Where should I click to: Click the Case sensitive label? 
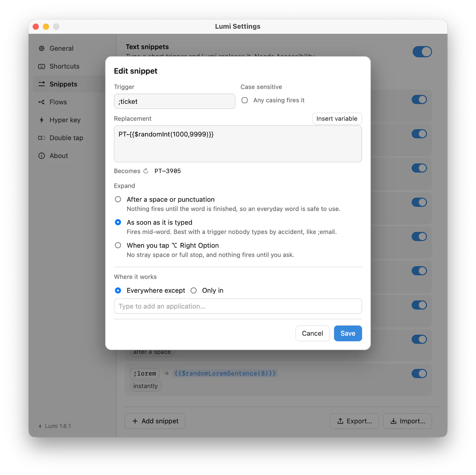[x=261, y=87]
